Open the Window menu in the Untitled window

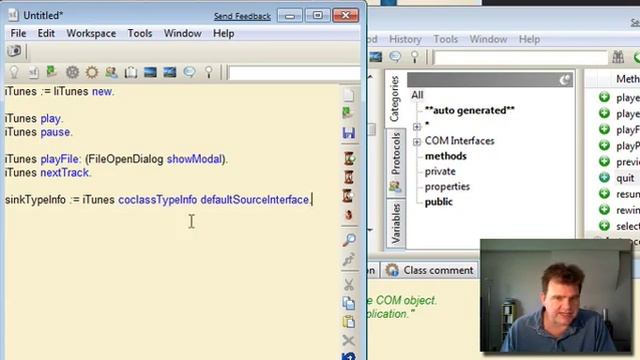(182, 33)
